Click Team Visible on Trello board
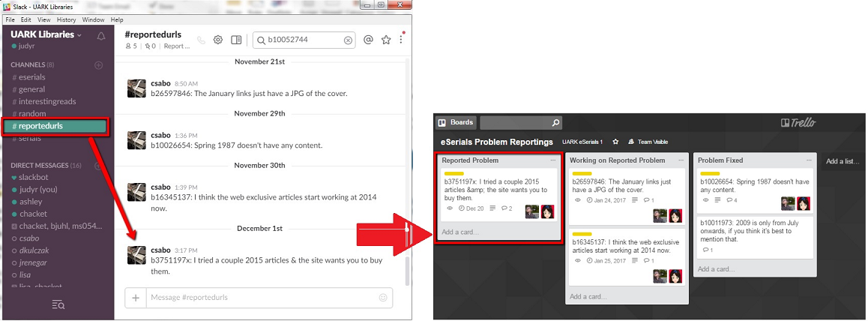 tap(648, 142)
